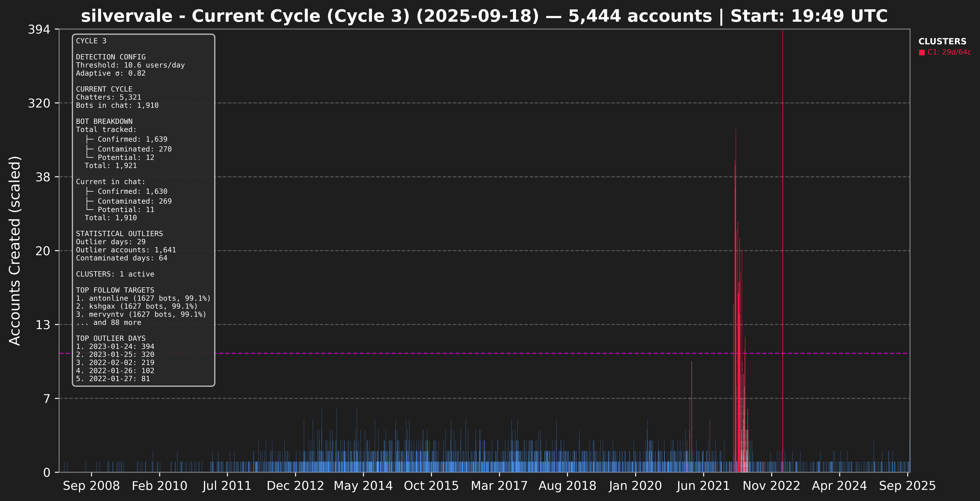
Task: Click the 'Jun 2021' x-axis label
Action: (703, 486)
